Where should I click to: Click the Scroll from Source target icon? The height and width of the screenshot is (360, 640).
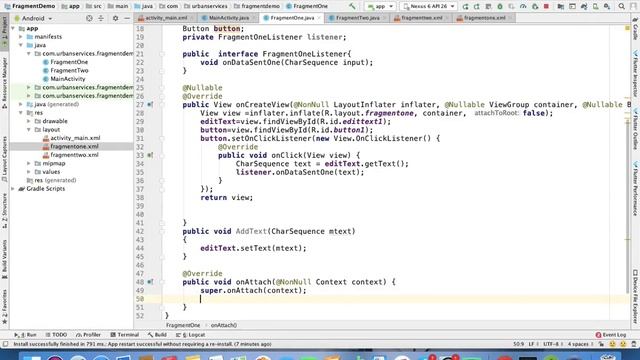pos(89,18)
